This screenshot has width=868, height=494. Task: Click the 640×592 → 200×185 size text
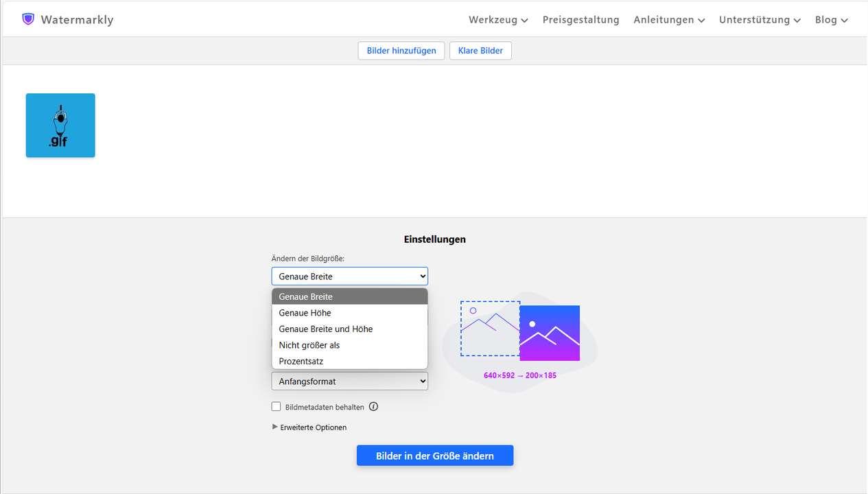[x=519, y=375]
